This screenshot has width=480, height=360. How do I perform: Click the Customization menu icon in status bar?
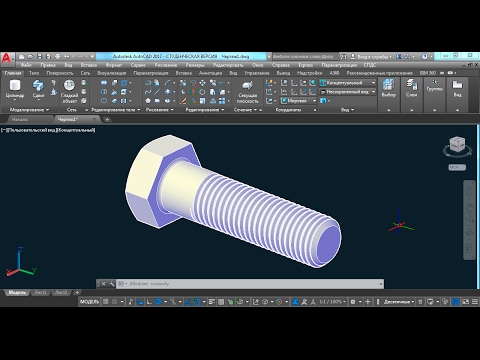(475, 302)
